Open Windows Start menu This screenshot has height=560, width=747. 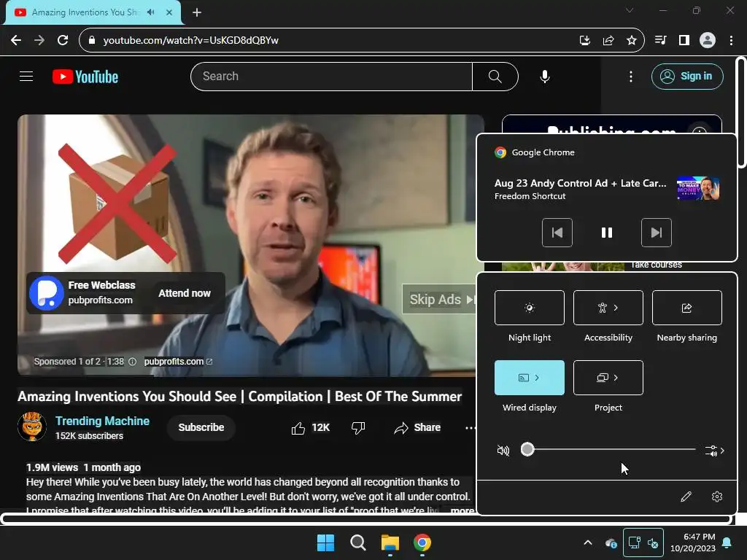click(326, 542)
